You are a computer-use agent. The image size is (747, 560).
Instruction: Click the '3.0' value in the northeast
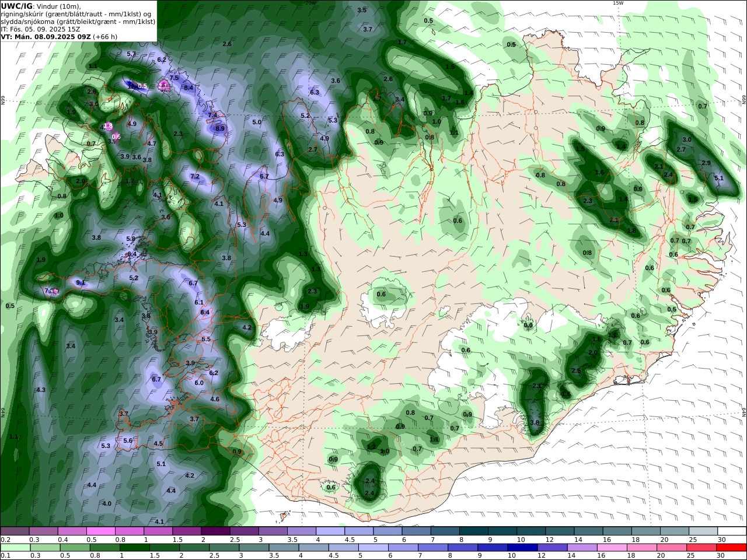coord(687,139)
